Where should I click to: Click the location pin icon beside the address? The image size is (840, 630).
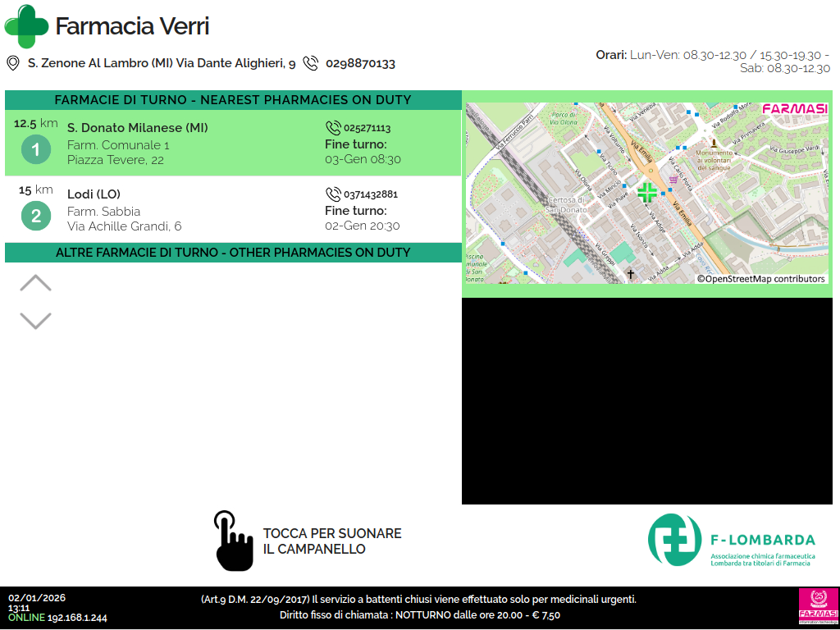[13, 63]
